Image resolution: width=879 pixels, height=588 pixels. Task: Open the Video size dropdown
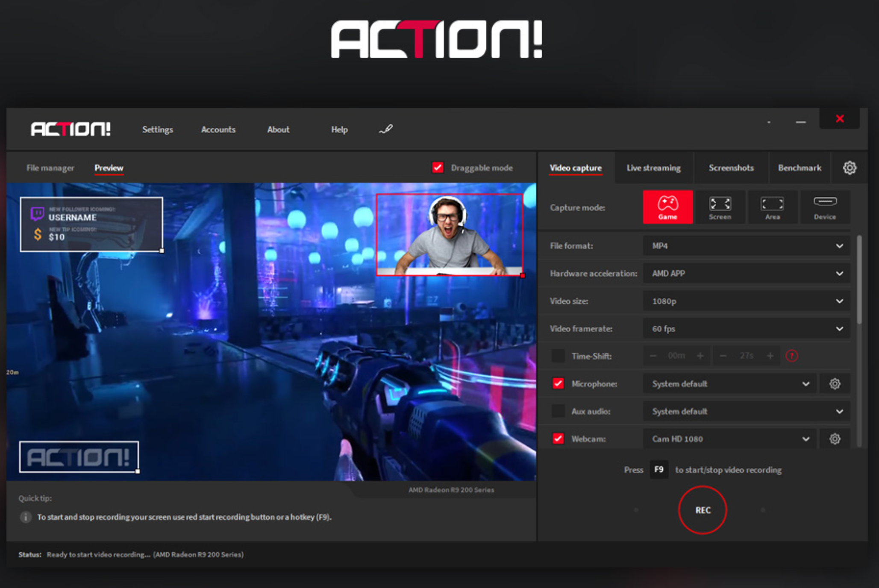coord(747,301)
